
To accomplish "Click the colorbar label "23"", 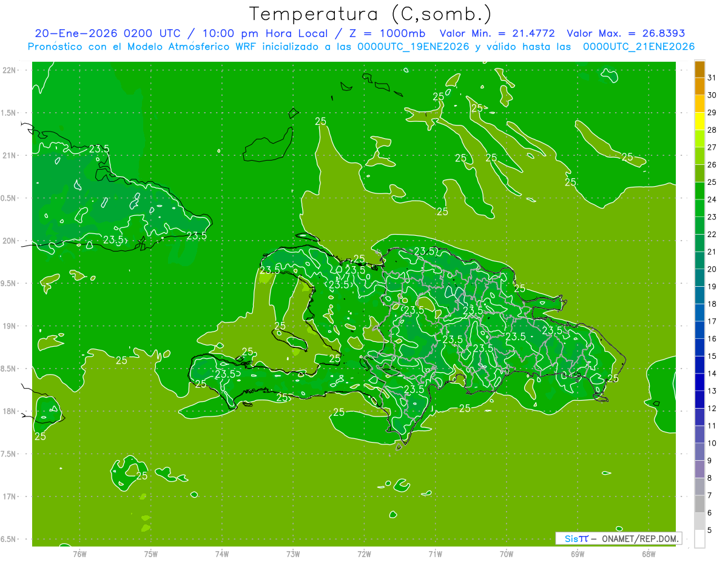I will click(712, 217).
